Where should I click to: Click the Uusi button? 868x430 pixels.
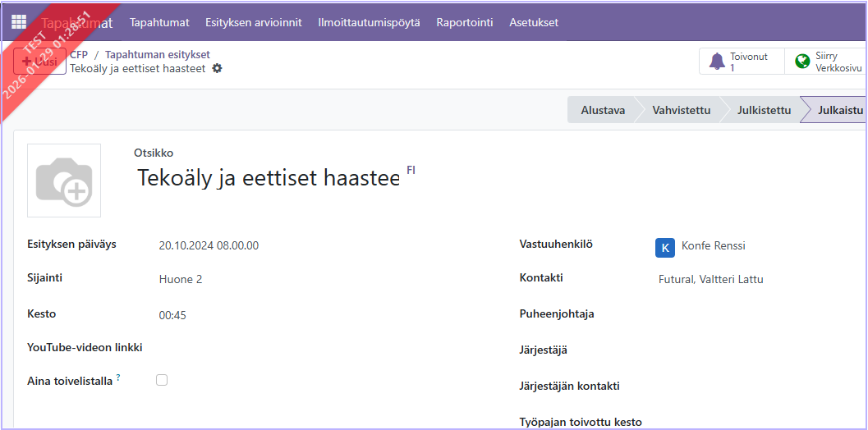(x=39, y=62)
